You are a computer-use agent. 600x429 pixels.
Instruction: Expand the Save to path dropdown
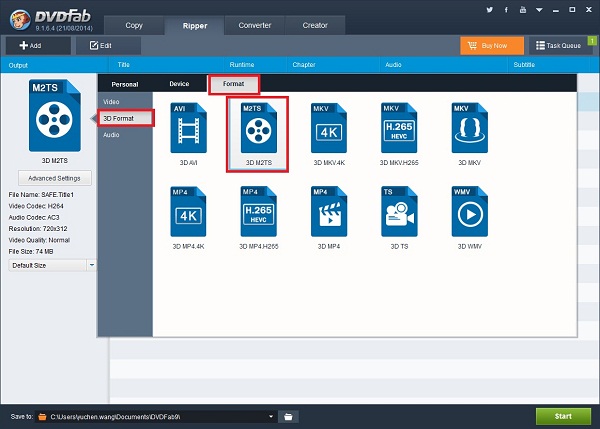pyautogui.click(x=271, y=415)
